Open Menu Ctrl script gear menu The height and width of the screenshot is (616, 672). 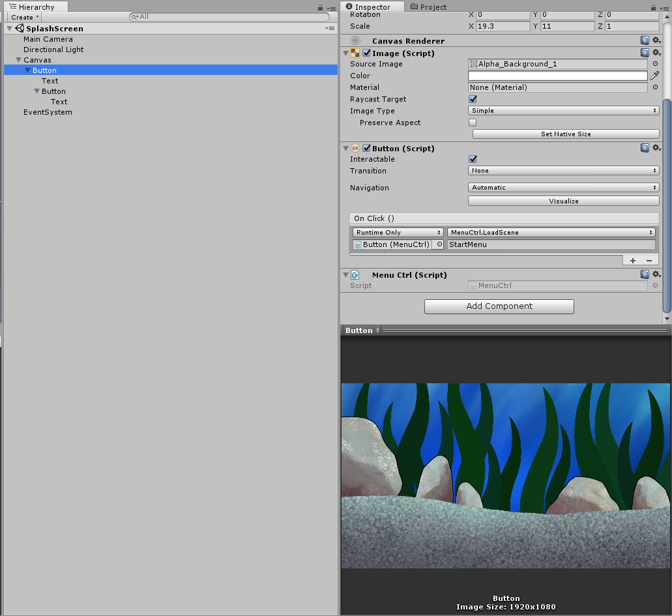point(656,274)
